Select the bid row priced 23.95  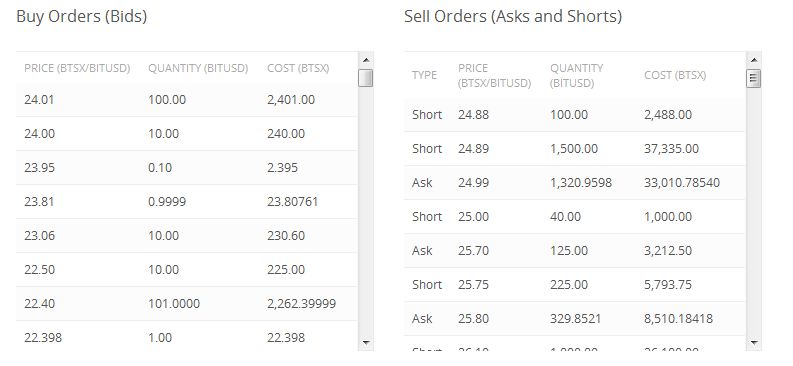pyautogui.click(x=187, y=167)
